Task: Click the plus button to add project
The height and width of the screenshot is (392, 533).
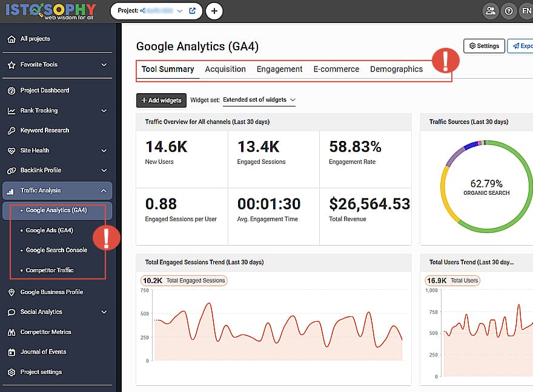Action: [214, 11]
